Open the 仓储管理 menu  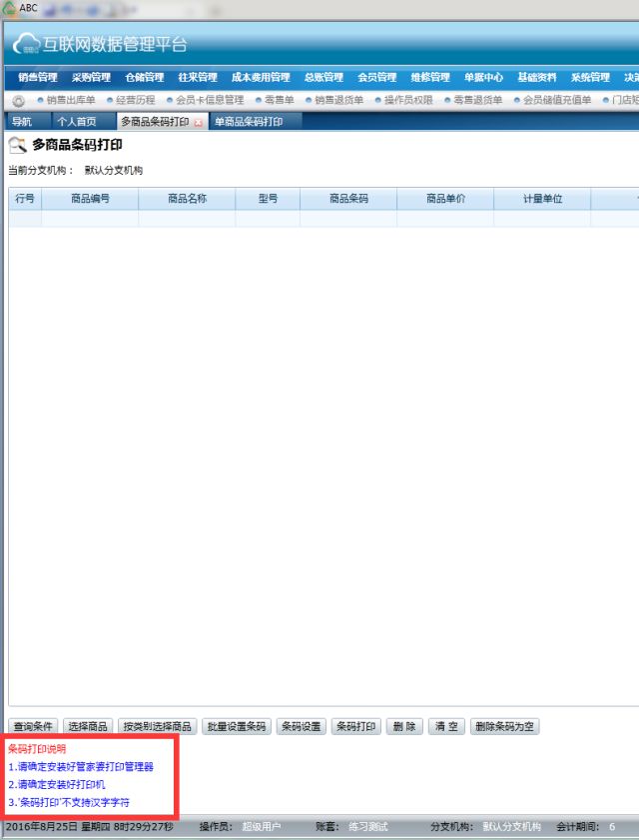[144, 78]
